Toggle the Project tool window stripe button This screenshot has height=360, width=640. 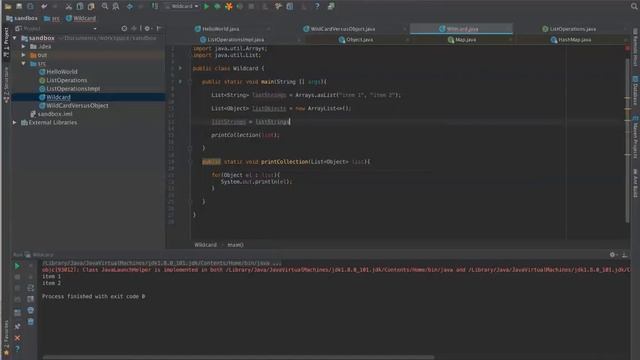(6, 42)
